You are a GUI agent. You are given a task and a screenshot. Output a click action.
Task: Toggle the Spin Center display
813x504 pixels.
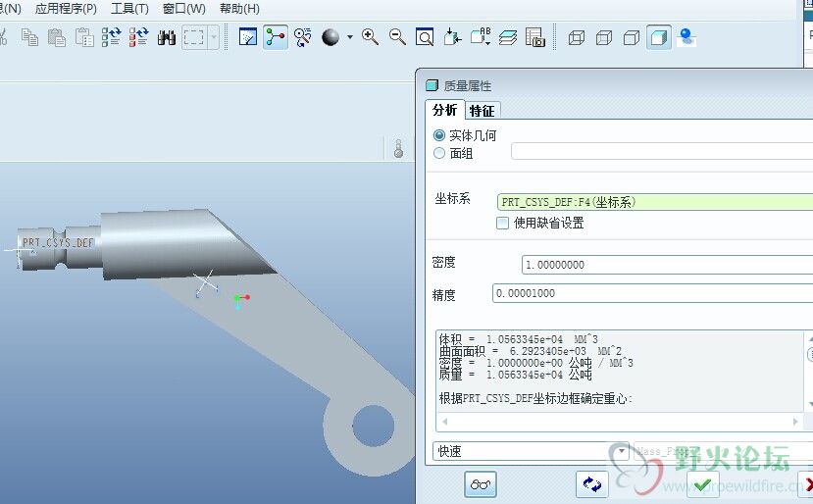click(276, 37)
